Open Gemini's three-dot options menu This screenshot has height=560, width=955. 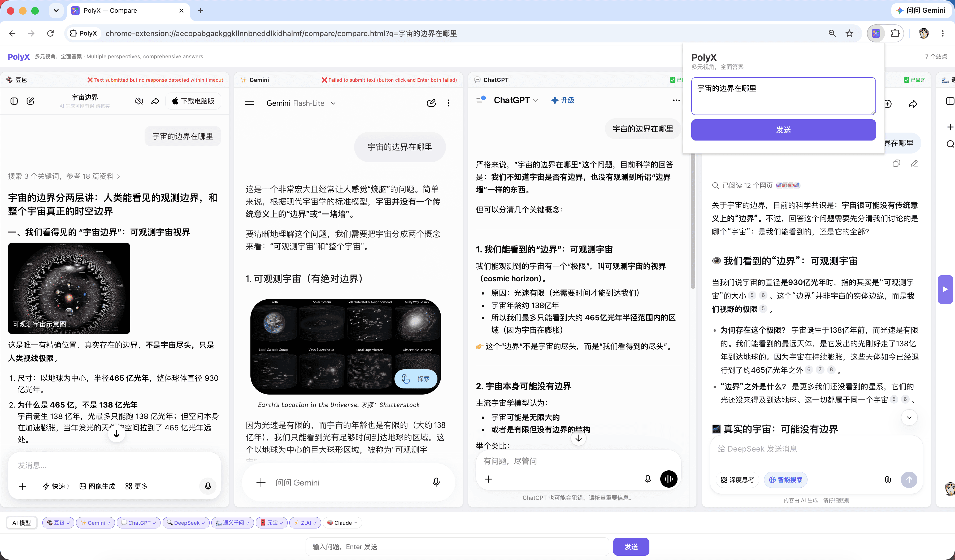[x=449, y=103]
